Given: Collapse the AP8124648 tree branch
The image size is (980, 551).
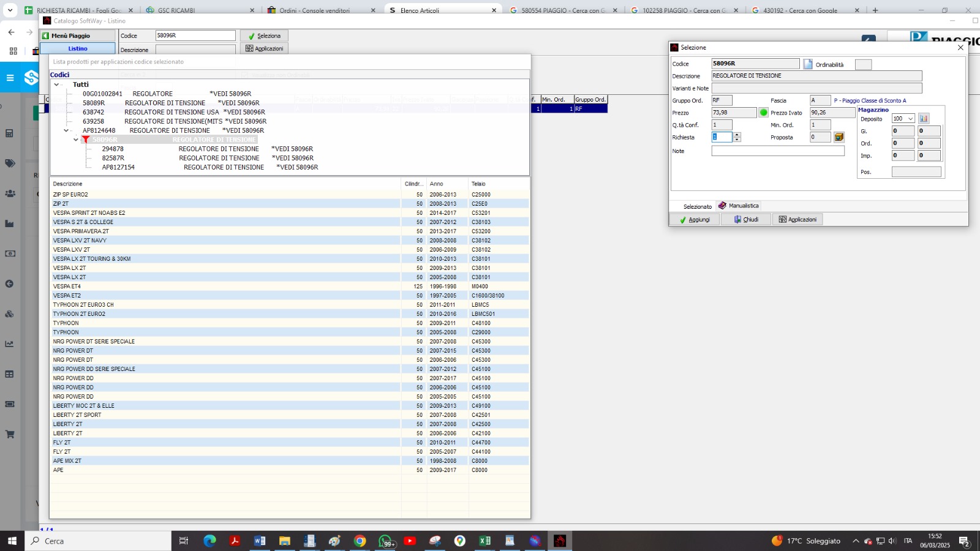Looking at the screenshot, I should tap(67, 130).
